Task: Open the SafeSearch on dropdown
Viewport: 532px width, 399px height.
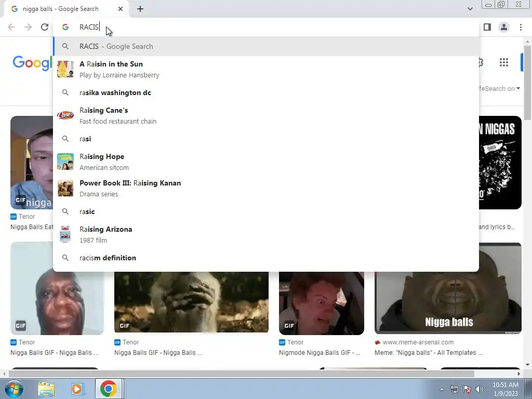Action: point(499,88)
